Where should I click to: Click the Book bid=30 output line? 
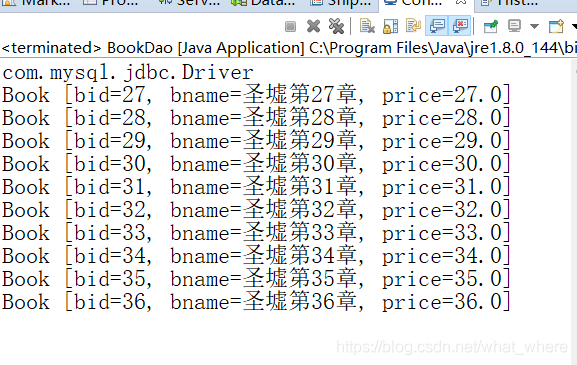pos(256,164)
